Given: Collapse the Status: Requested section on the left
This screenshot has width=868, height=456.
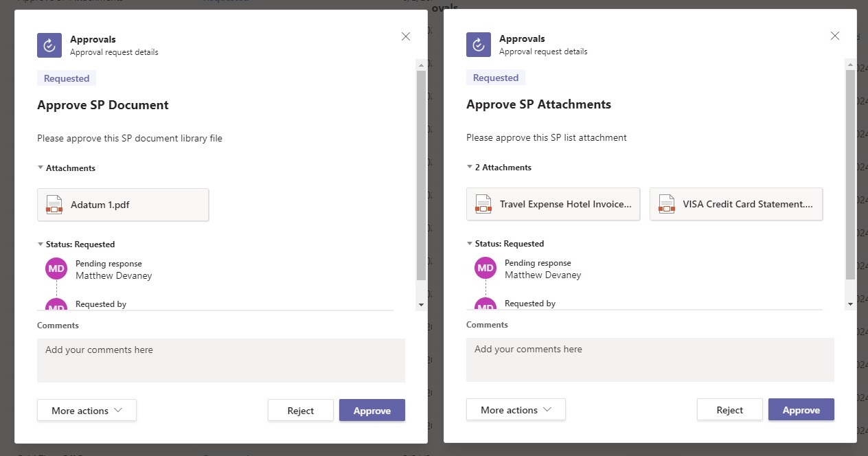Looking at the screenshot, I should 40,244.
